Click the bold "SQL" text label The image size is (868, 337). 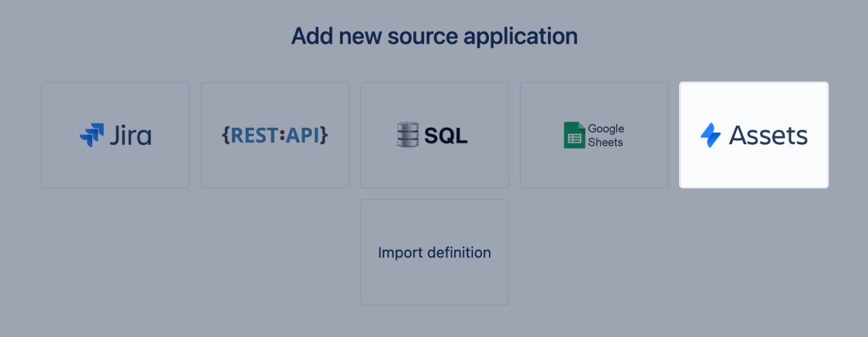coord(446,136)
